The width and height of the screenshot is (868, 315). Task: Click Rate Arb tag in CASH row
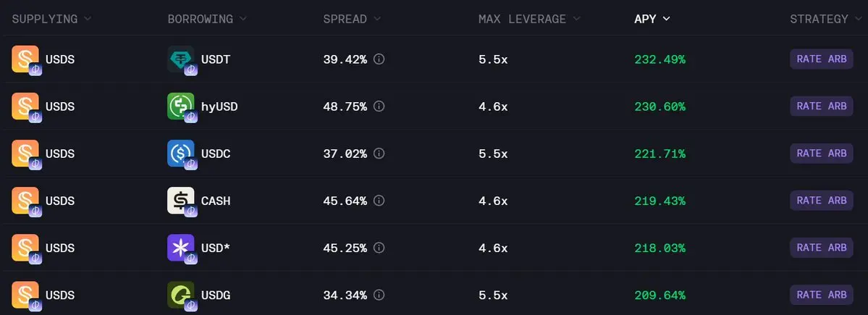821,201
